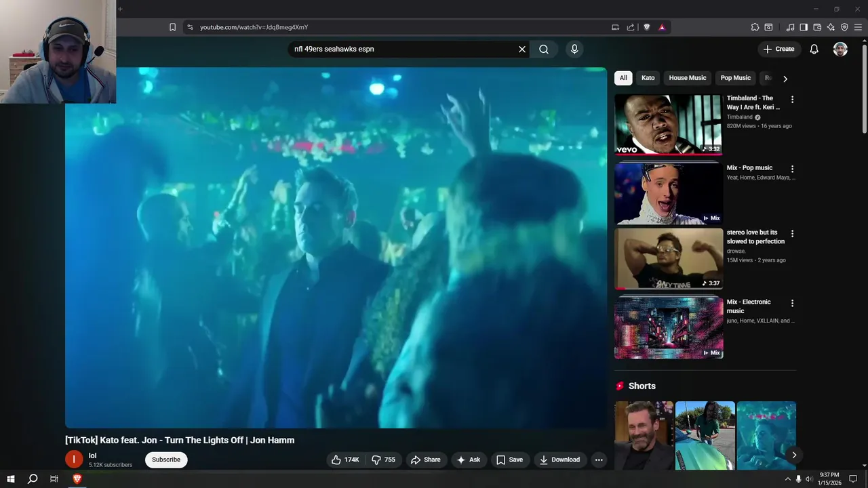Open the YouTube account avatar menu
Screen dimensions: 868x488
click(840, 49)
